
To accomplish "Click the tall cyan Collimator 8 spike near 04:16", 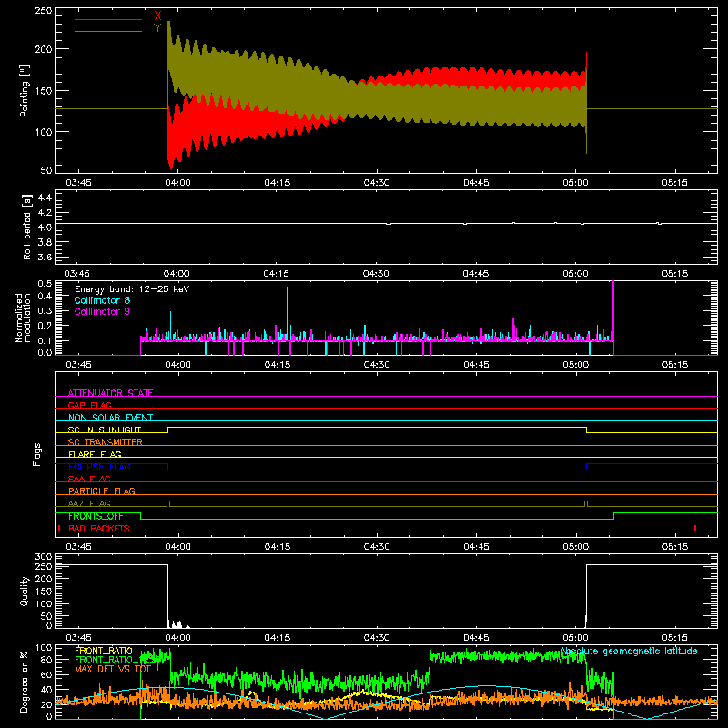I will pyautogui.click(x=288, y=313).
